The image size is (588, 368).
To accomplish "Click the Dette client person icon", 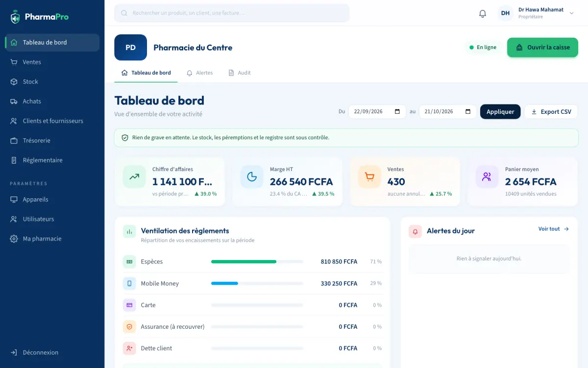I will click(129, 348).
